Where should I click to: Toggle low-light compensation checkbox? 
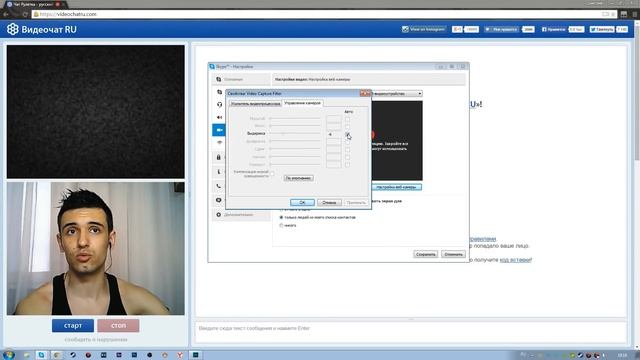pos(272,173)
